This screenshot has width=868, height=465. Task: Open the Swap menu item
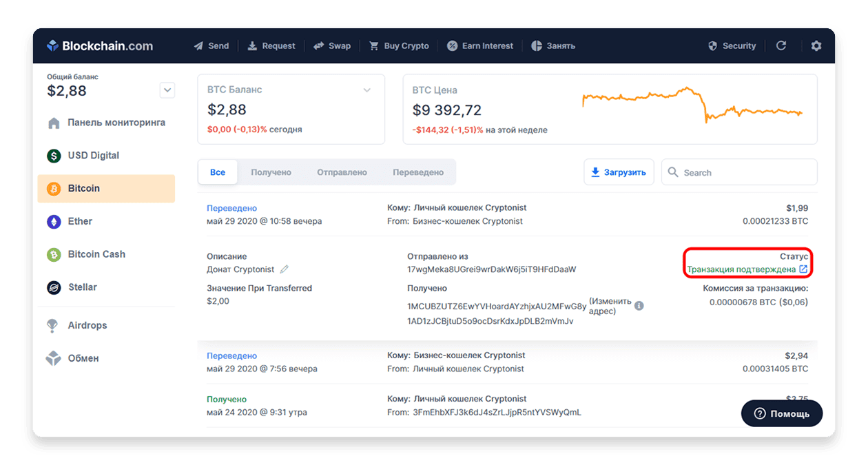(x=332, y=46)
